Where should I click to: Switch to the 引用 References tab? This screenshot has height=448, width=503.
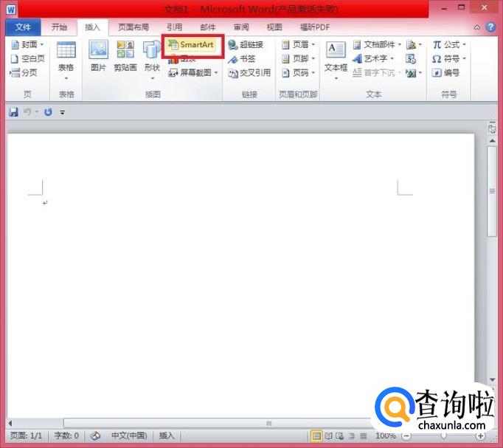[x=175, y=27]
